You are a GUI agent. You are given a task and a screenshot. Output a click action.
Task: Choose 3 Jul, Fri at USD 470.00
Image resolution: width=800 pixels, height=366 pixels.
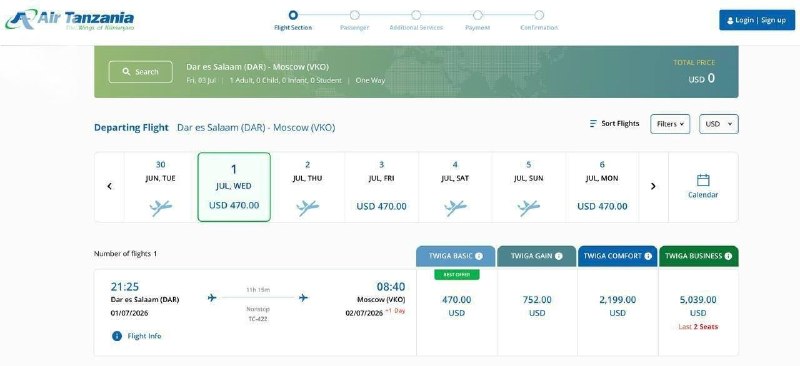pos(382,187)
